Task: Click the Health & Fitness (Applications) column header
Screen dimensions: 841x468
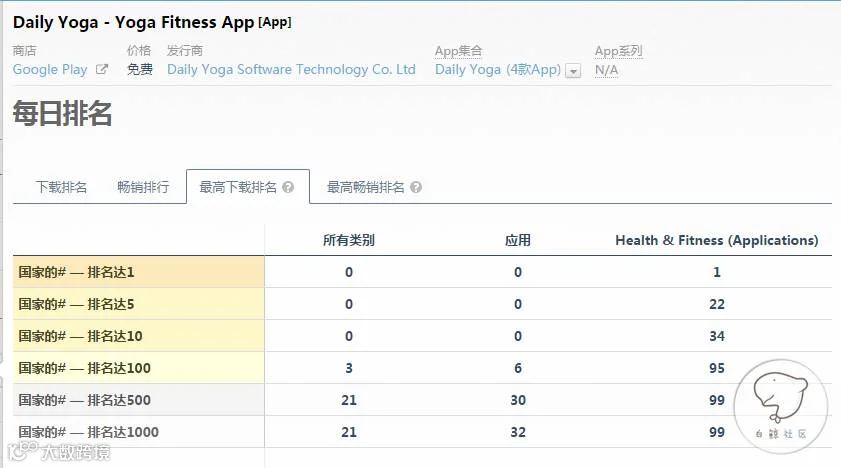Action: [717, 240]
